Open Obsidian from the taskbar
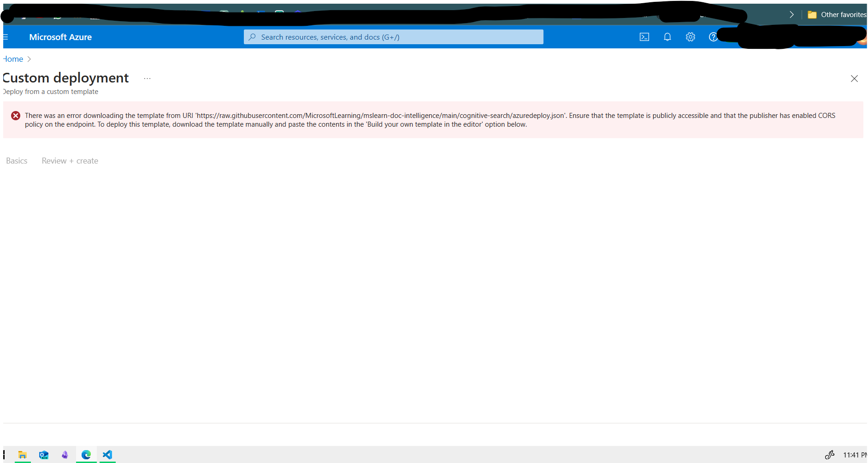This screenshot has height=463, width=868. click(65, 455)
